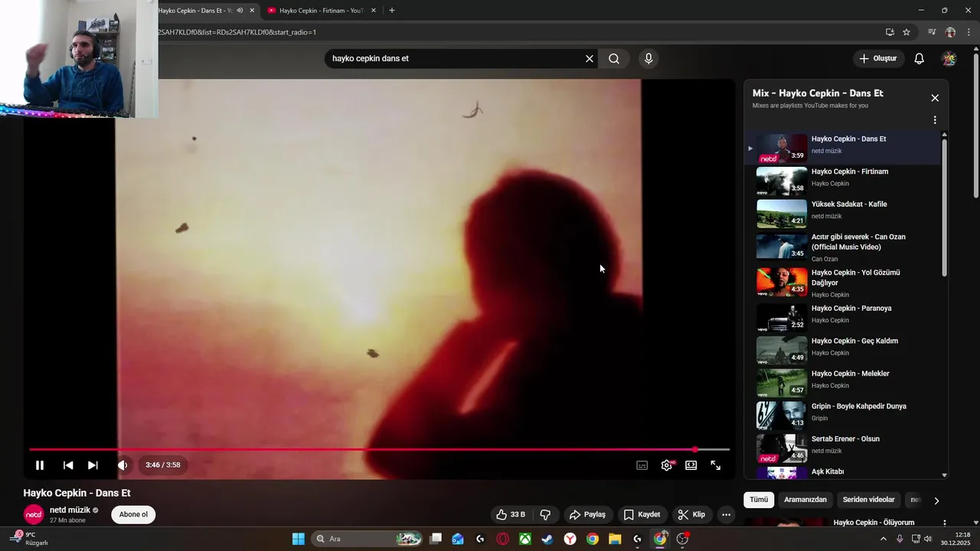This screenshot has width=980, height=551.
Task: Click the Kaydet save button
Action: pyautogui.click(x=642, y=514)
